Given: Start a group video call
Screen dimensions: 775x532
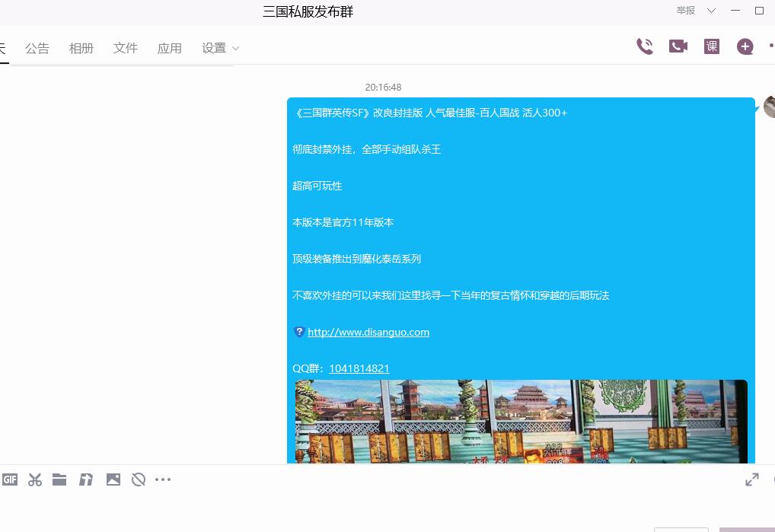Looking at the screenshot, I should pos(678,46).
